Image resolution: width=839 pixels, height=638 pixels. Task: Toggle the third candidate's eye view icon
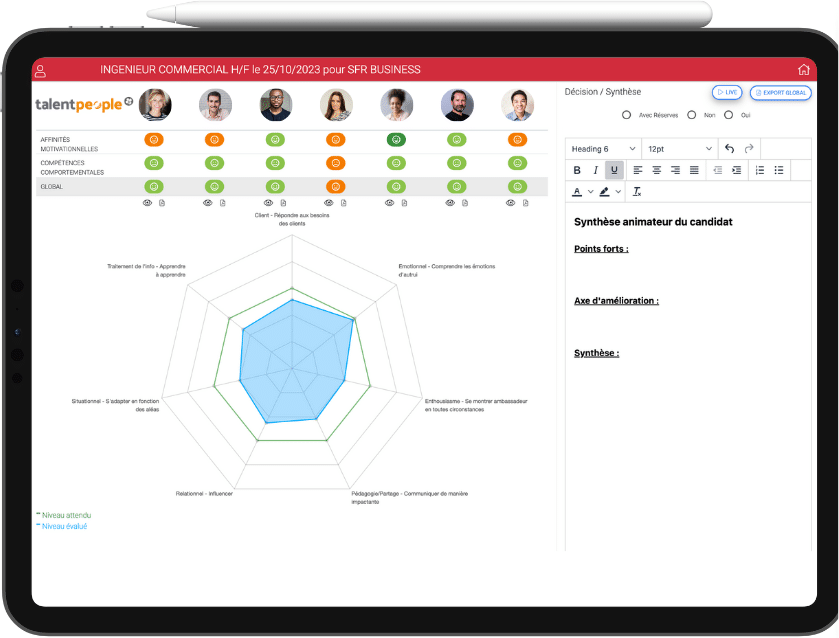click(268, 203)
